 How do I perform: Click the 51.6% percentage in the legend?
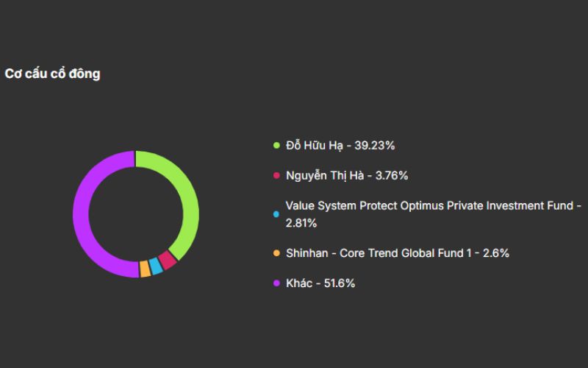pos(338,283)
